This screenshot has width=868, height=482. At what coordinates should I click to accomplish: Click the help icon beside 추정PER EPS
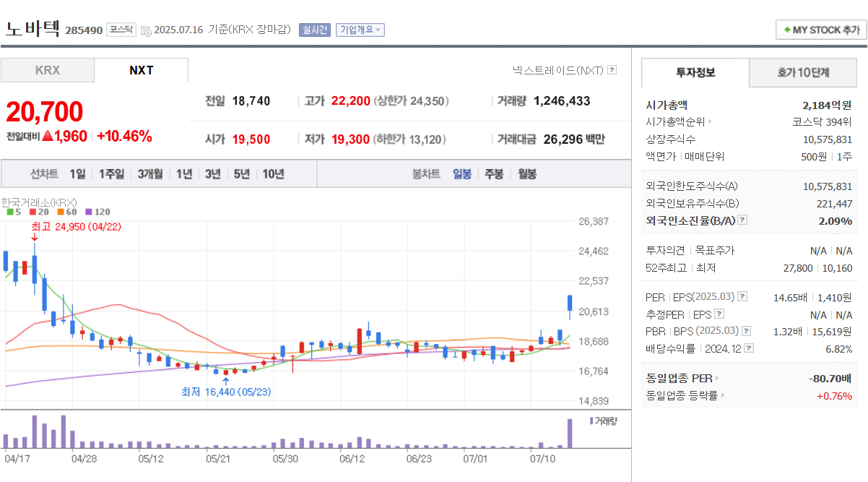click(719, 314)
